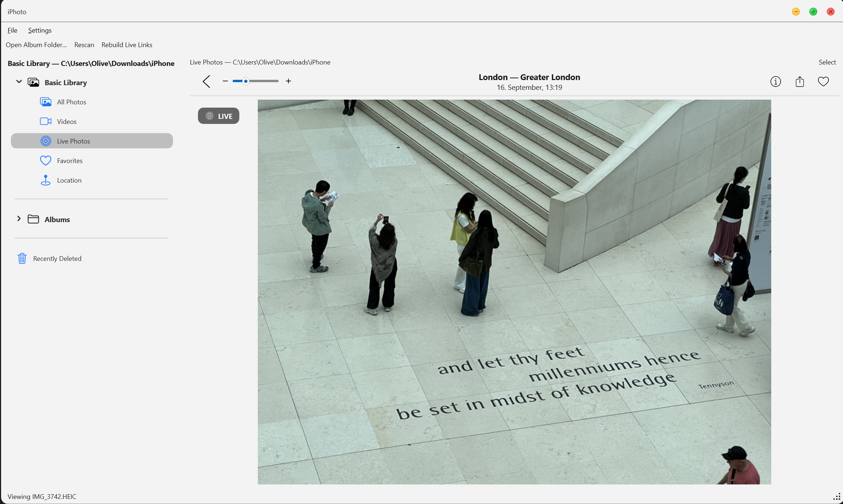Image resolution: width=843 pixels, height=504 pixels.
Task: Click the Albums folder icon
Action: pos(33,219)
